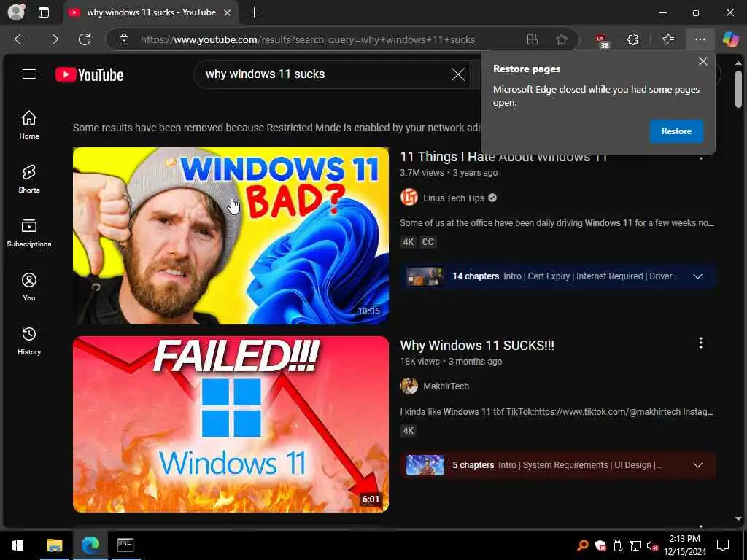Open the terminal app in taskbar
Viewport: 747px width, 560px height.
coord(125,545)
